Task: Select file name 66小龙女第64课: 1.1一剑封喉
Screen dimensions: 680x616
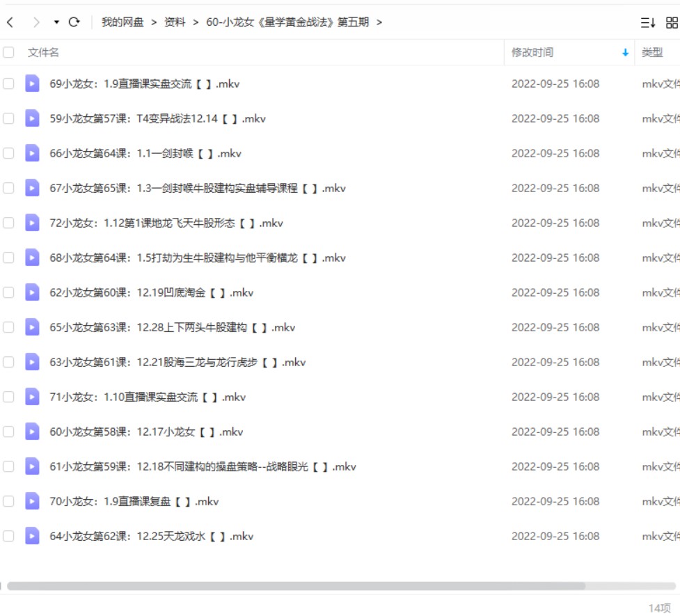Action: (x=145, y=153)
